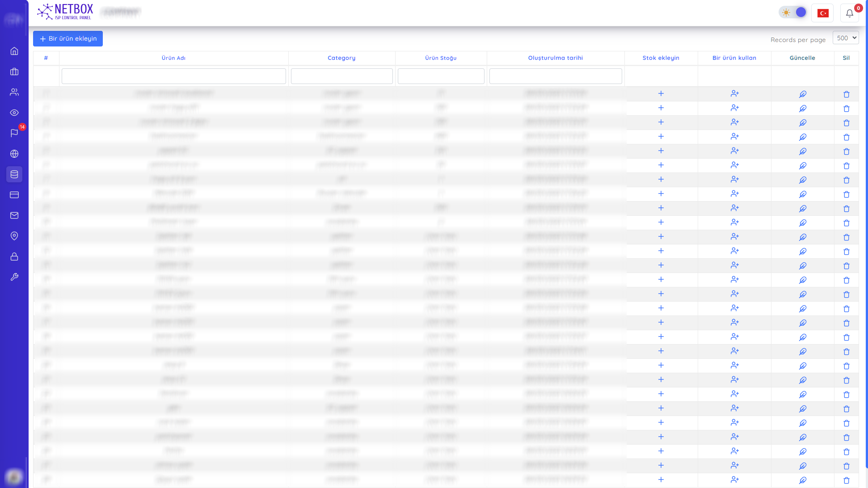Sort table by Category column header
868x488 pixels.
coord(341,58)
